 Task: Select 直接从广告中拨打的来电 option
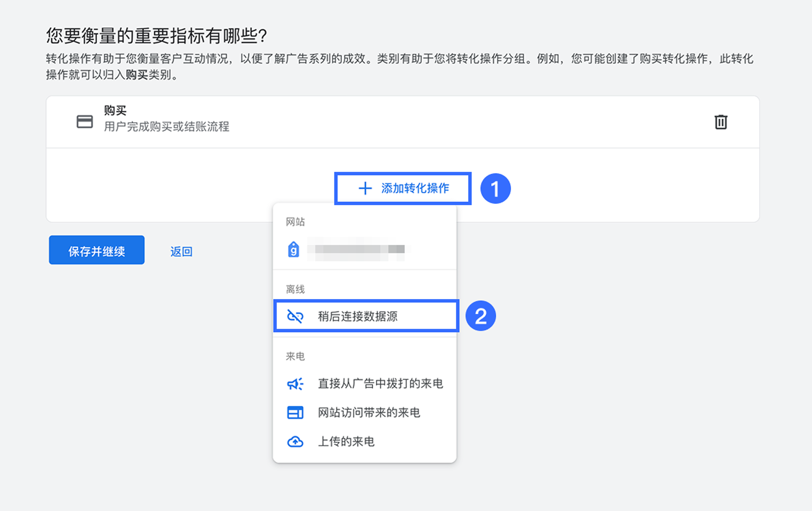point(380,384)
